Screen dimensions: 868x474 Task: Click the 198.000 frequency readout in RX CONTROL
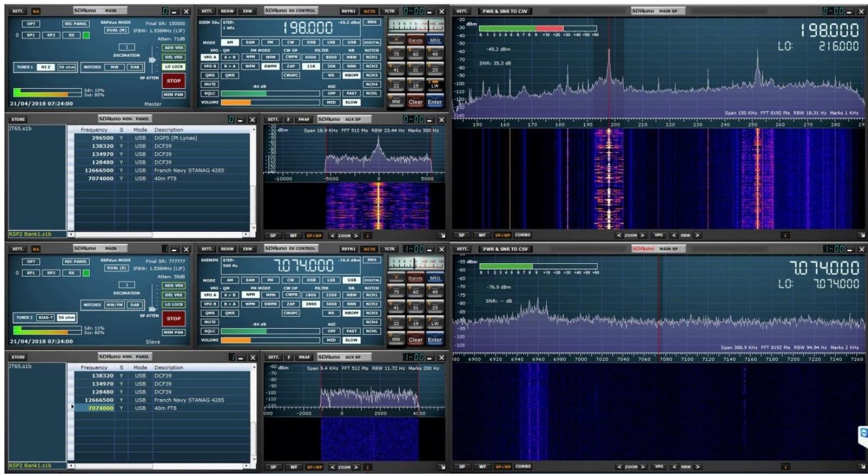pyautogui.click(x=308, y=27)
